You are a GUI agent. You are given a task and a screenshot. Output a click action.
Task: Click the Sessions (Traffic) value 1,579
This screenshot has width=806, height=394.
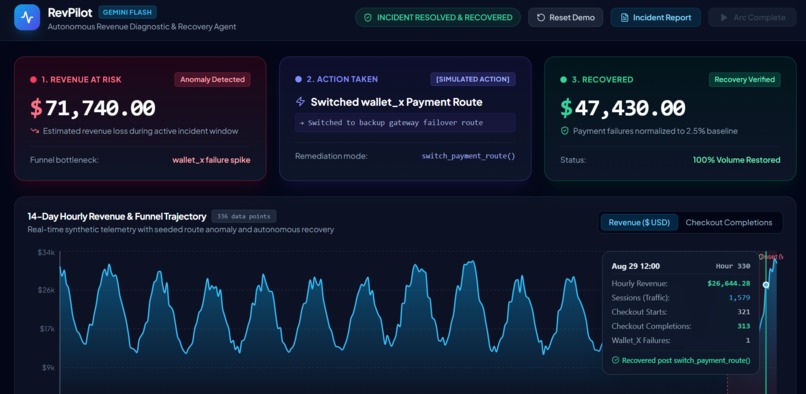pos(739,298)
